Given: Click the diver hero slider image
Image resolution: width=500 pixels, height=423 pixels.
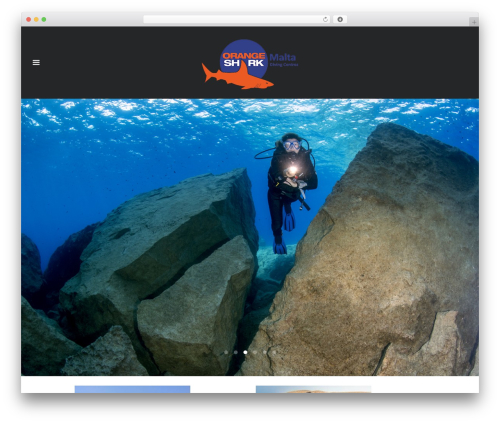Looking at the screenshot, I should coord(250,237).
